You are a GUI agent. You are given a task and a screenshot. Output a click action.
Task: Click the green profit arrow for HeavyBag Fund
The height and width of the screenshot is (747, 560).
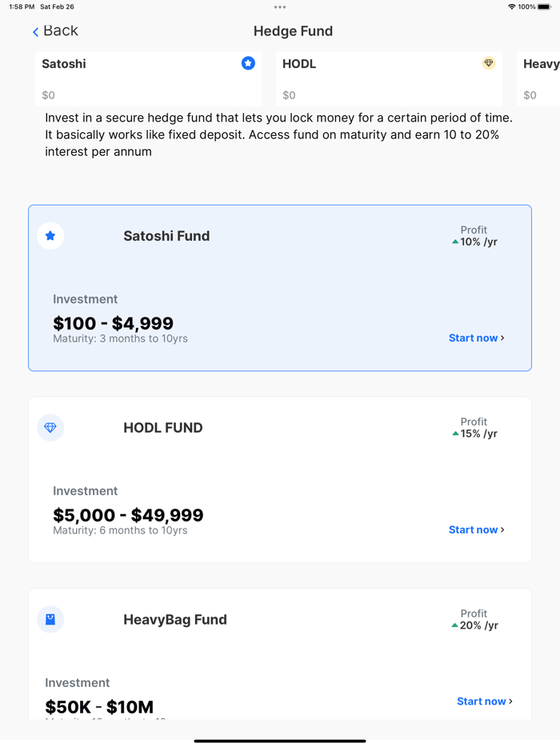454,625
